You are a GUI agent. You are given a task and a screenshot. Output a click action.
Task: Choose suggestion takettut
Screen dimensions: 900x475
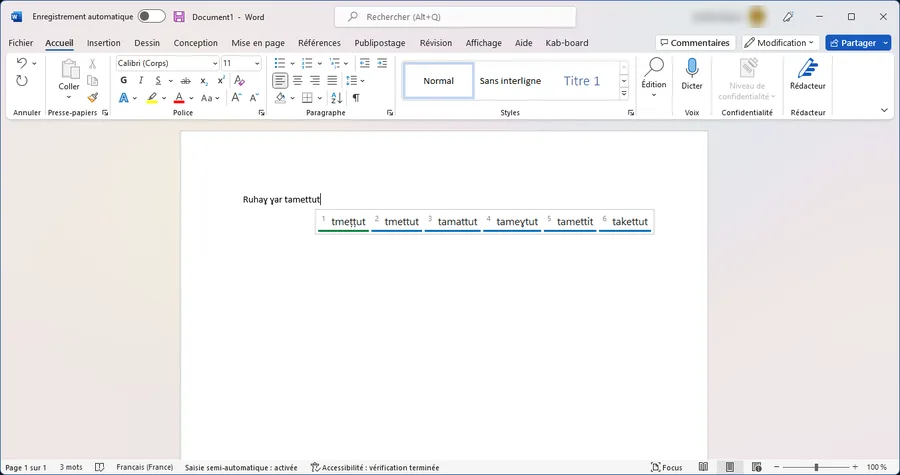625,222
